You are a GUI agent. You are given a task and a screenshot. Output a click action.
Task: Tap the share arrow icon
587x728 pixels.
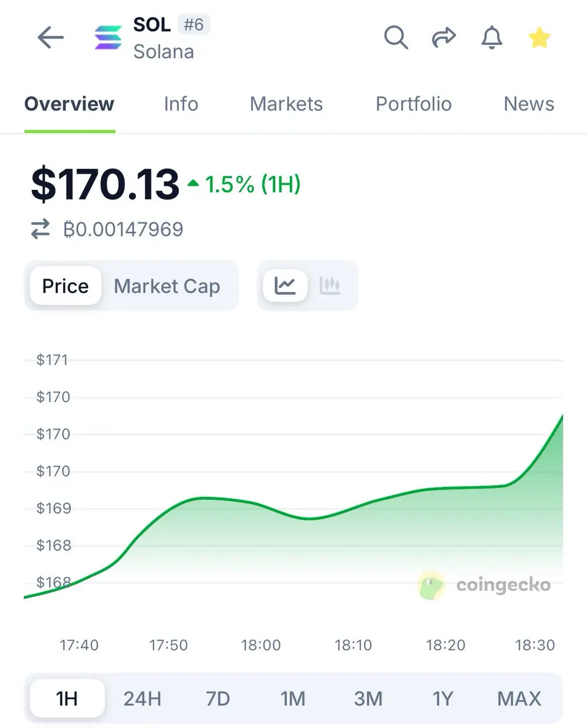[x=443, y=38]
